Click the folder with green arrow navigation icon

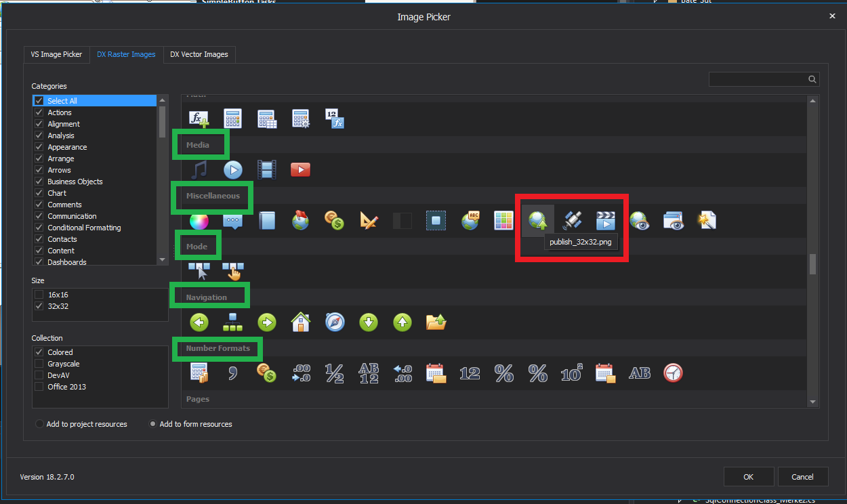[436, 322]
